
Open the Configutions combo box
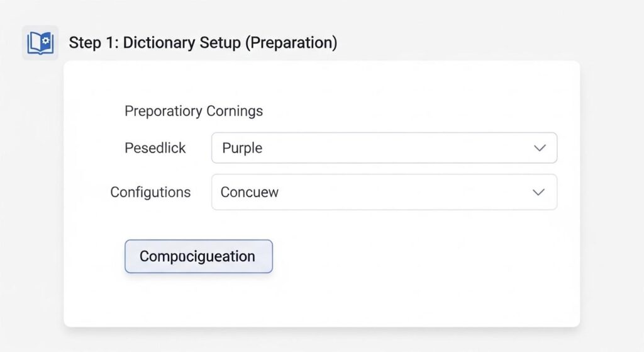[384, 192]
